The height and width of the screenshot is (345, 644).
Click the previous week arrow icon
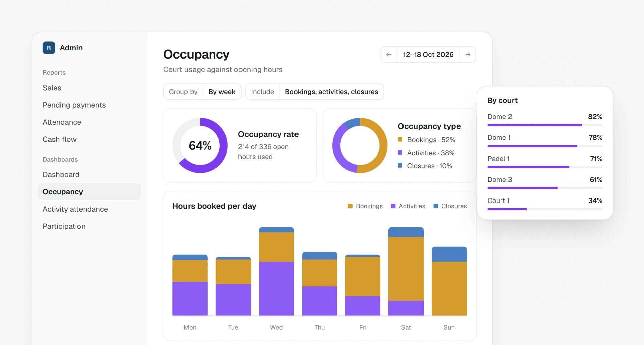pyautogui.click(x=389, y=55)
